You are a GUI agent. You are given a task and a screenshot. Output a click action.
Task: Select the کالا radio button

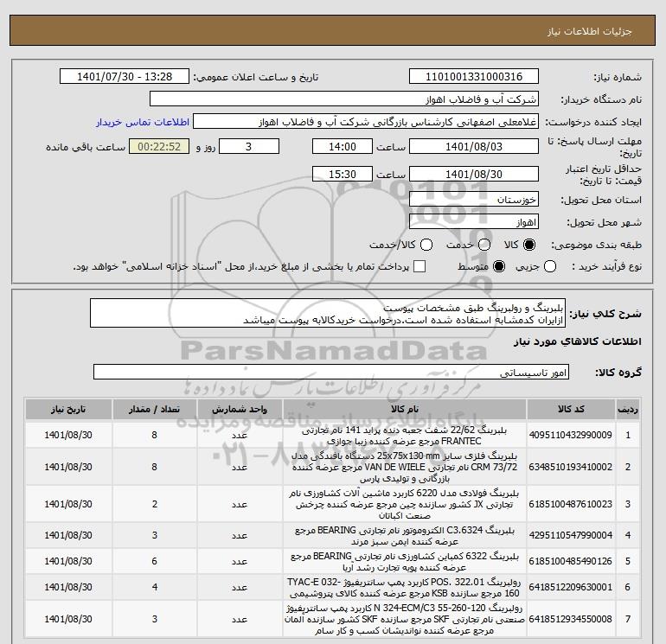coord(529,245)
